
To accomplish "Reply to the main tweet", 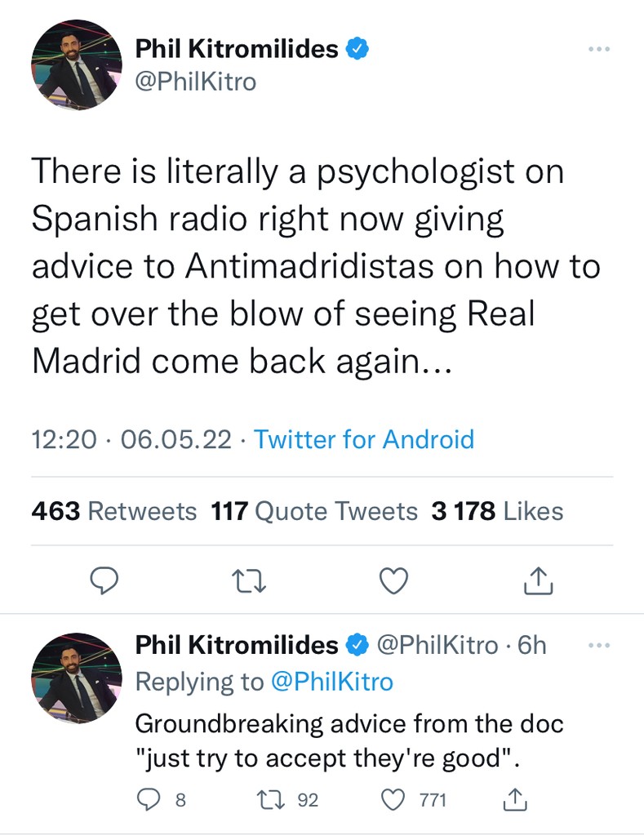I will tap(104, 580).
